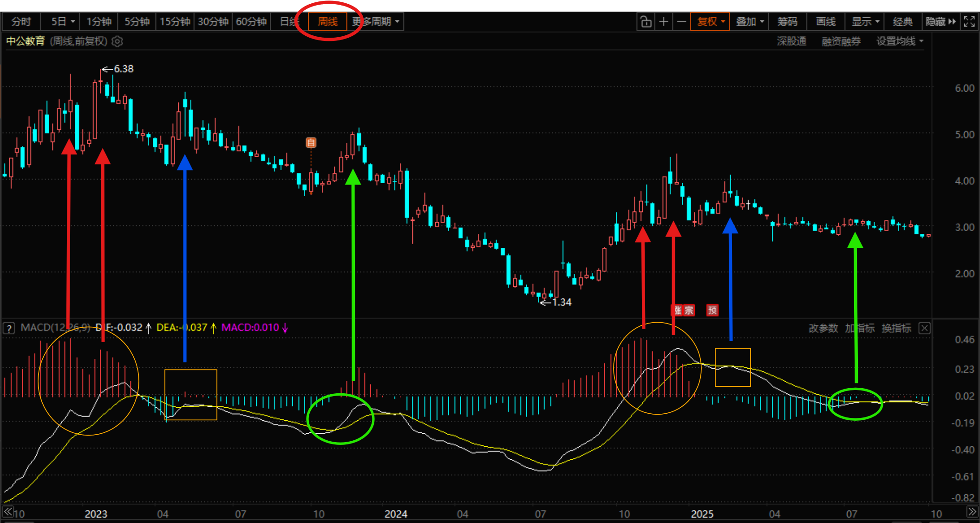Switch to the 日线 period tab
Image resolution: width=980 pixels, height=523 pixels.
pyautogui.click(x=289, y=22)
